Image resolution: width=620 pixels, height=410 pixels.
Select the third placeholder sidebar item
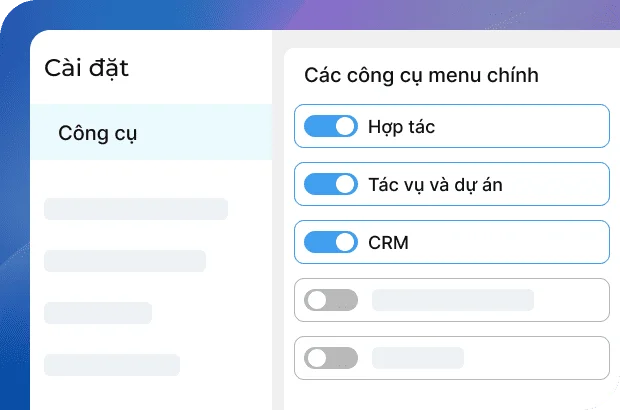(x=98, y=313)
